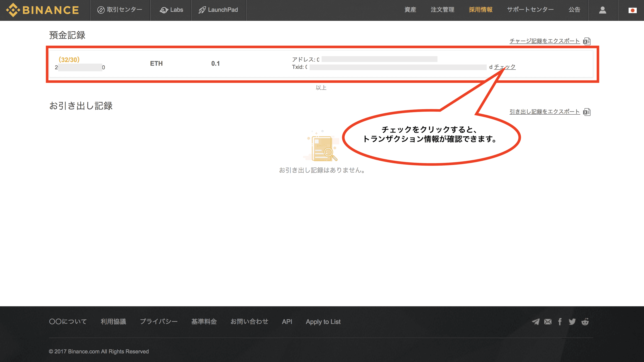
Task: Click チャージ記録をエクスポート link
Action: [544, 41]
